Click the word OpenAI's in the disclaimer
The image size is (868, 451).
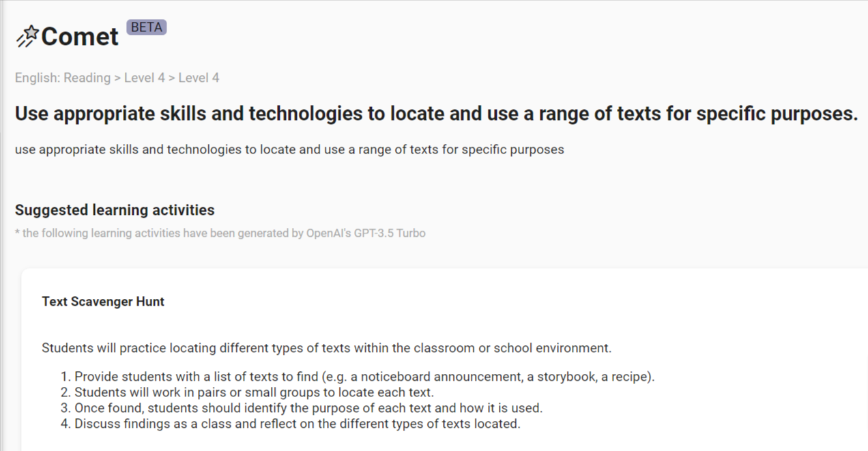[328, 233]
